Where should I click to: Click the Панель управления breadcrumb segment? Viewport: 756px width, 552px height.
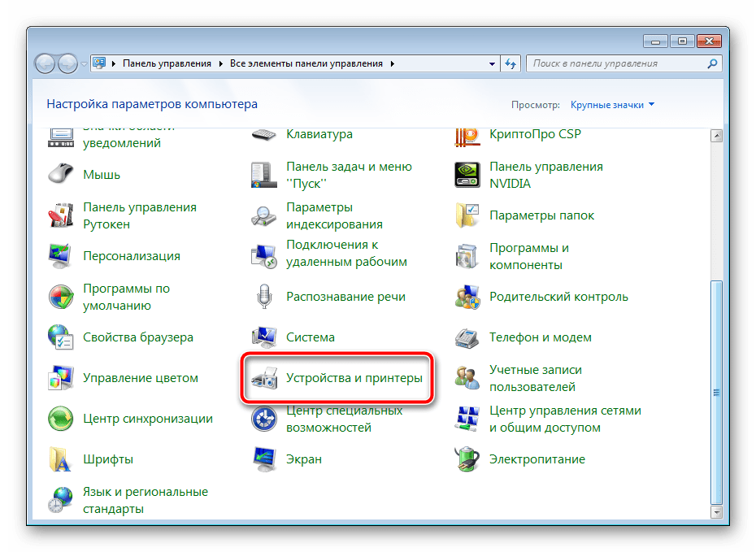pyautogui.click(x=167, y=63)
